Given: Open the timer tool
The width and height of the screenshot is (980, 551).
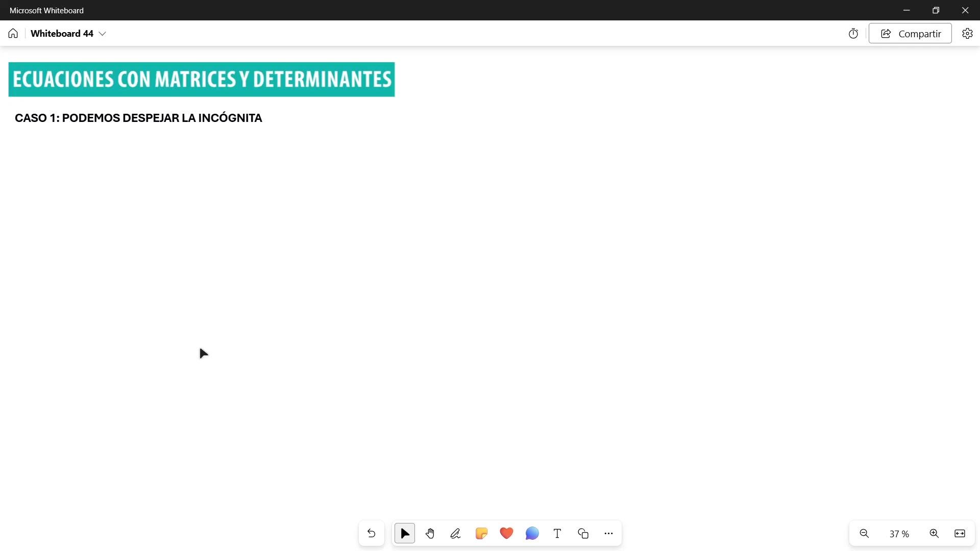Looking at the screenshot, I should point(853,34).
